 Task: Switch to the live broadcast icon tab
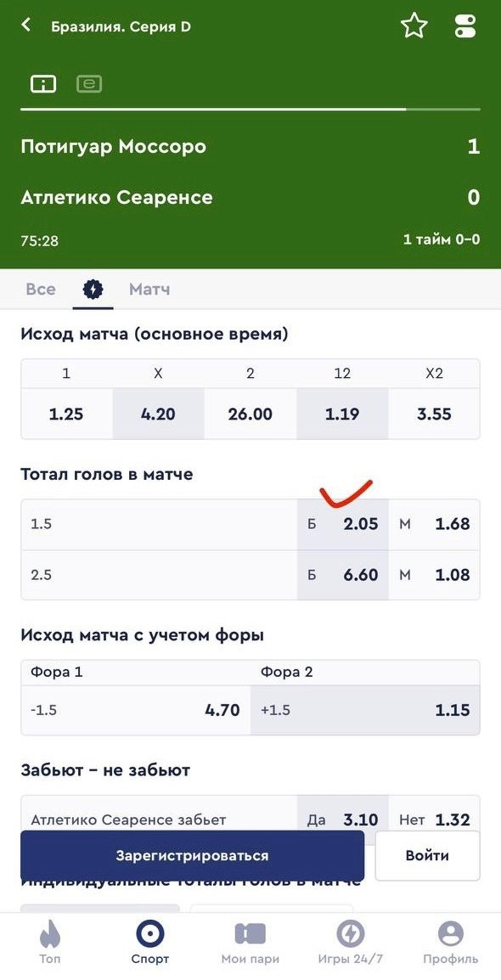[89, 84]
